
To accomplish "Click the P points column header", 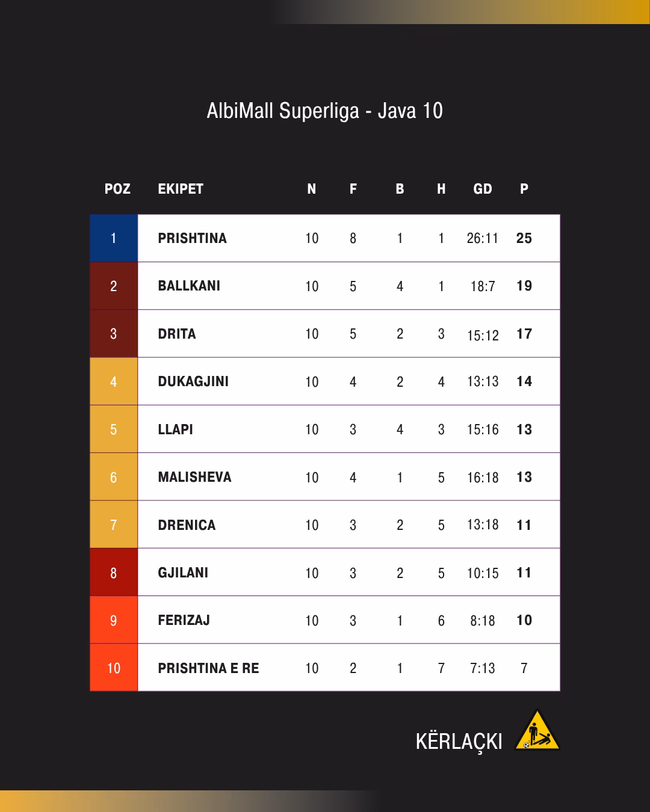I will pyautogui.click(x=524, y=189).
